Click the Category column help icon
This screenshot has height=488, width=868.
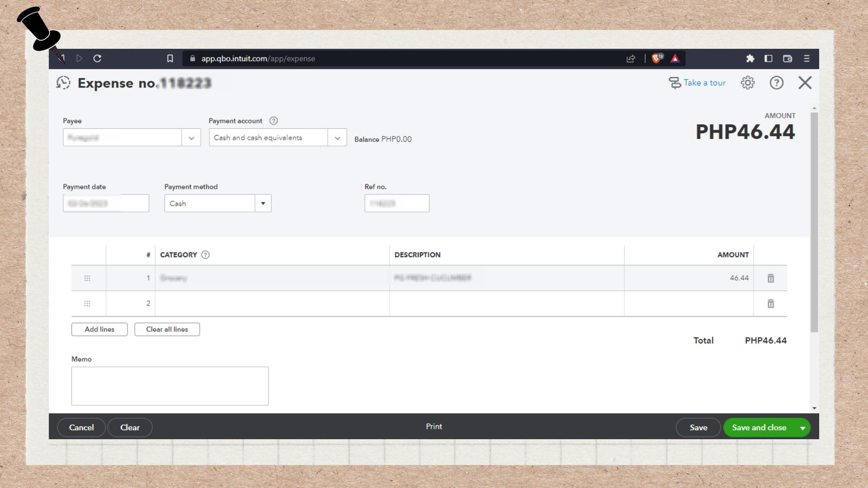[205, 255]
